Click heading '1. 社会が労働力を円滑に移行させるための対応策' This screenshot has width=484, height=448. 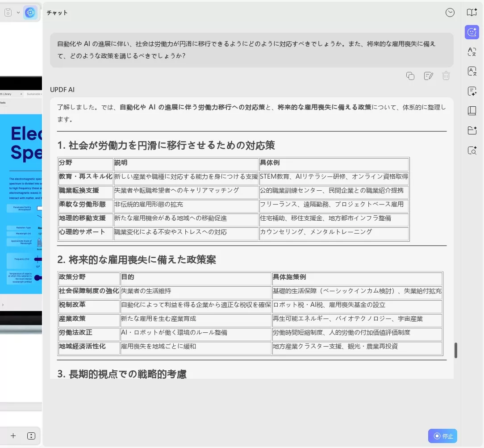pyautogui.click(x=166, y=145)
